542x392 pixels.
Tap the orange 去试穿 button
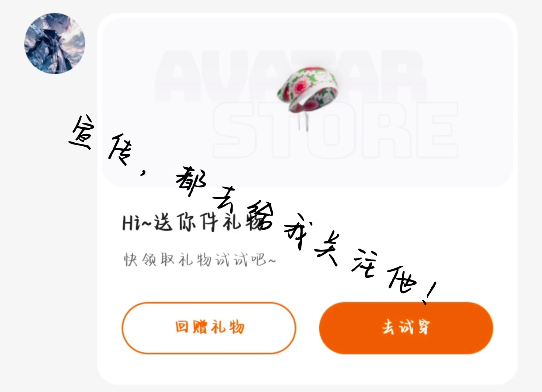click(406, 328)
